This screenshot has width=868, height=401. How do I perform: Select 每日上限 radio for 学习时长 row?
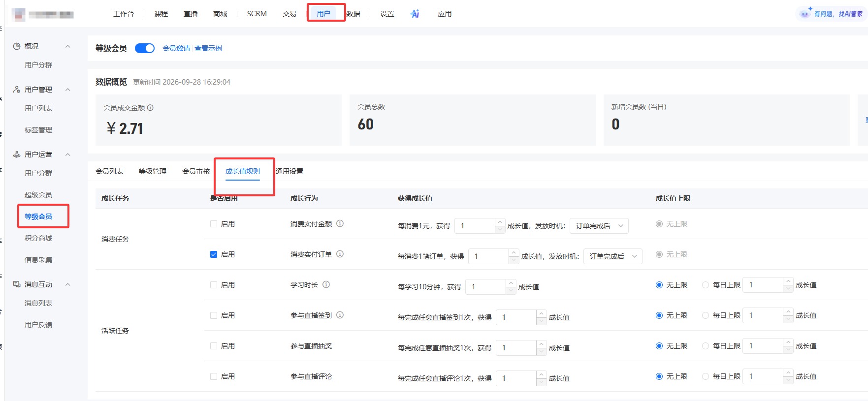(706, 285)
